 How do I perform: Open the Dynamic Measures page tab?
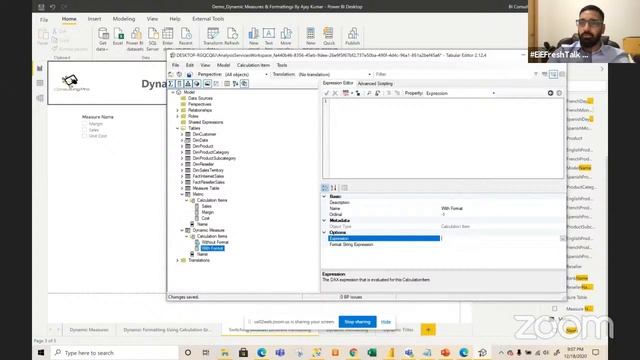[89, 330]
